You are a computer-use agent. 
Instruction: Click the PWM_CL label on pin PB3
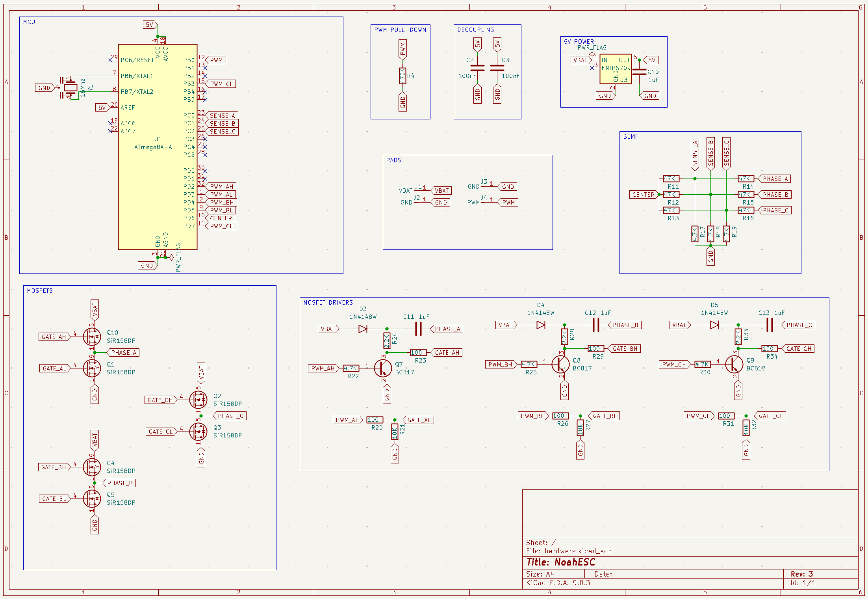[x=221, y=84]
